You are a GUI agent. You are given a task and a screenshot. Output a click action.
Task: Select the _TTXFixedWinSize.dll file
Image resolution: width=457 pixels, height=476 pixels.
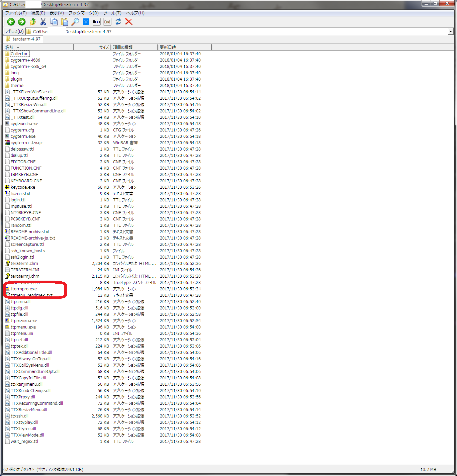31,92
